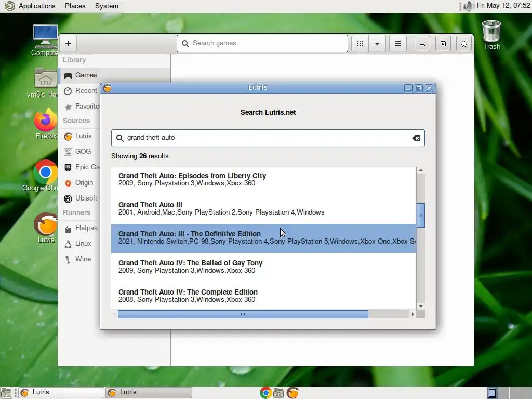Viewport: 532px width, 399px height.
Task: Select the Ubisoft source
Action: coord(81,198)
